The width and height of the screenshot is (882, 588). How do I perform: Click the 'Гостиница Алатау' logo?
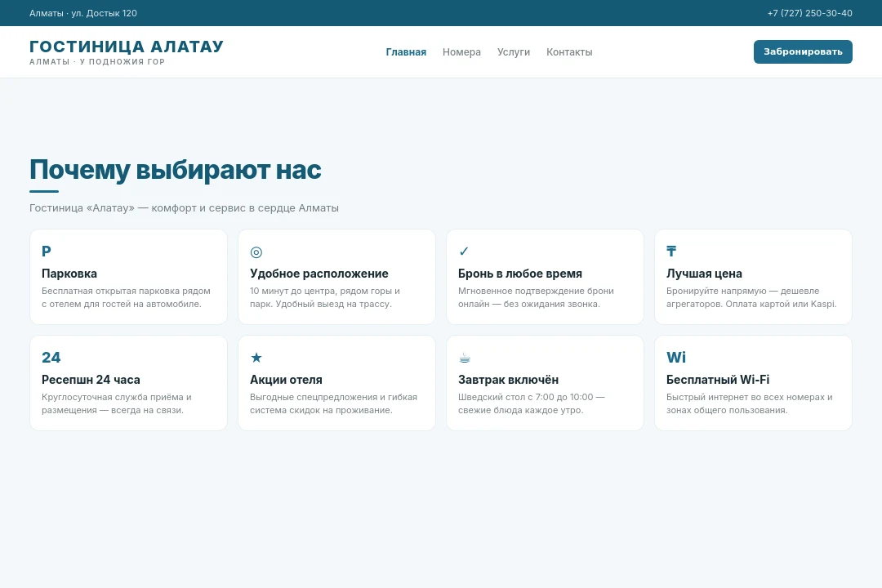[x=127, y=46]
